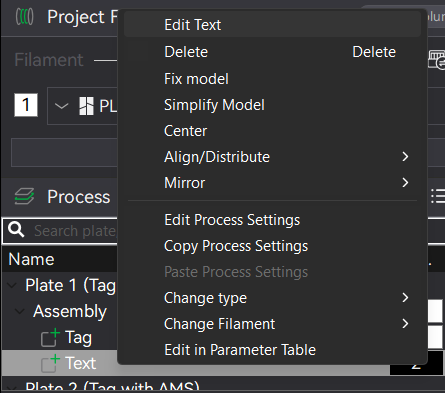Collapse the Assembly tree node
The height and width of the screenshot is (393, 445).
coord(20,311)
